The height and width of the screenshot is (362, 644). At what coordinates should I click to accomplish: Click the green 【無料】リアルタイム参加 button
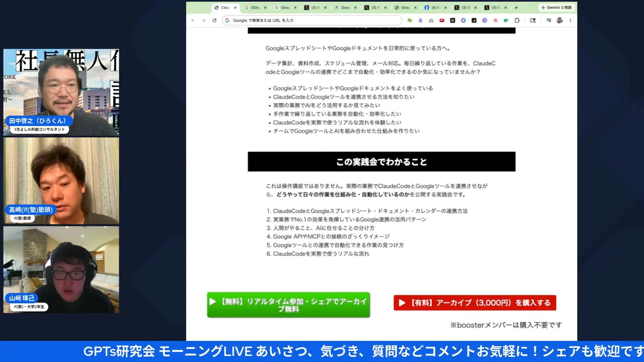288,305
